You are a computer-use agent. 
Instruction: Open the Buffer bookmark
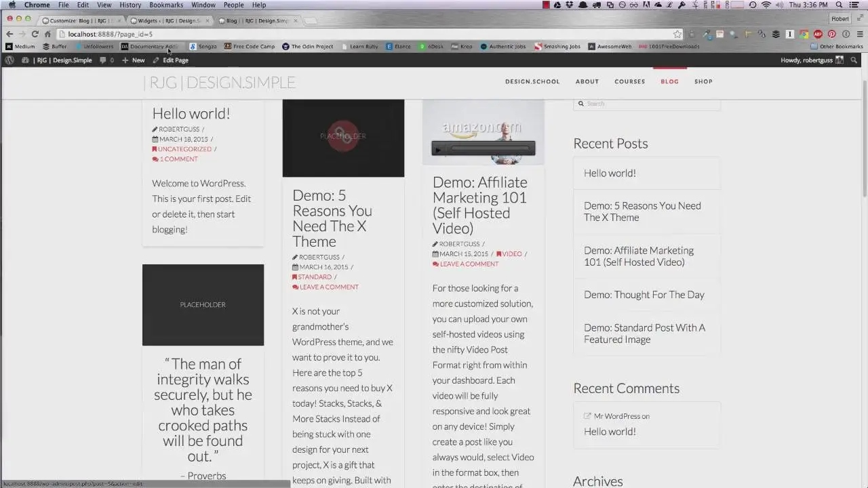[x=55, y=47]
